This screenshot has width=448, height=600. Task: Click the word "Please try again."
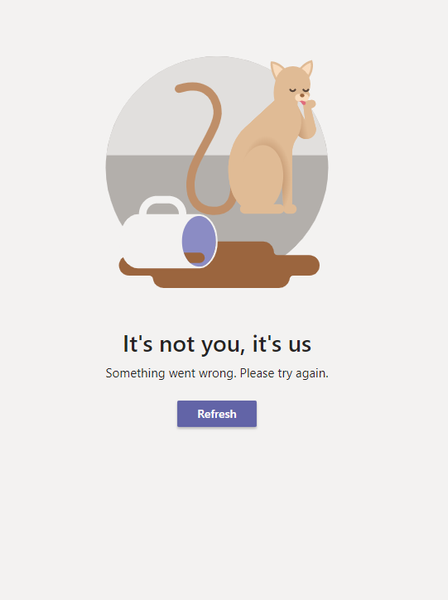point(284,373)
